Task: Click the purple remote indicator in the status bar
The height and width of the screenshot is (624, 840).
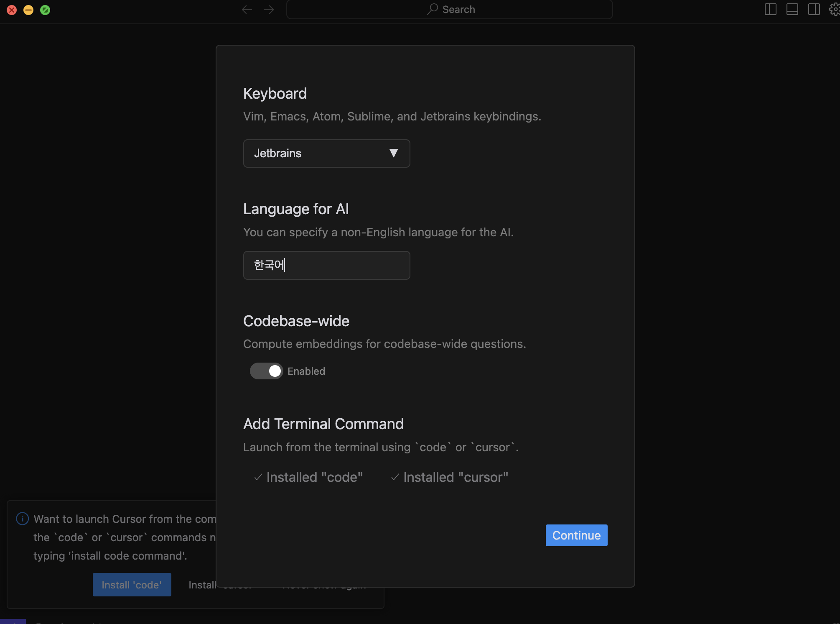Action: click(13, 621)
